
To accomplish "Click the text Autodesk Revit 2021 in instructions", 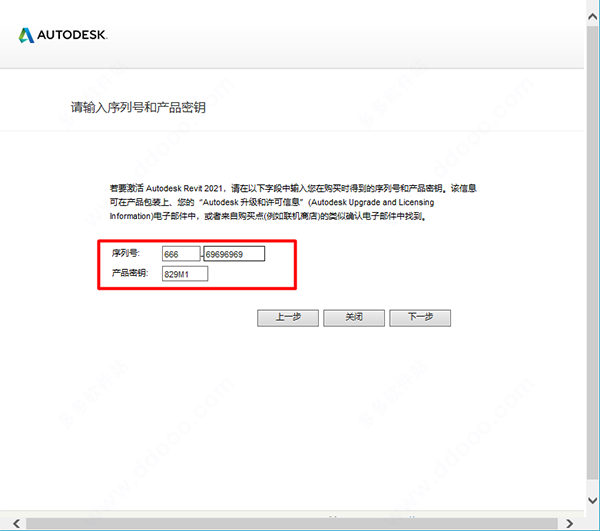I will point(184,188).
